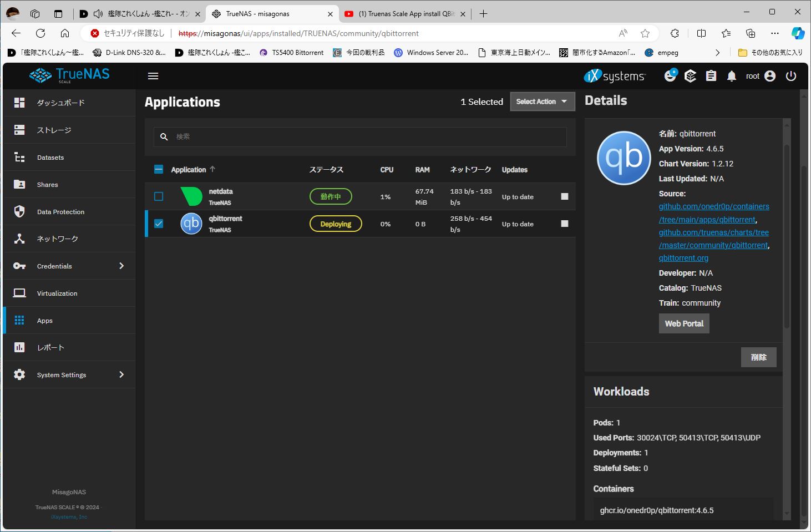Click the Credentials key icon

click(19, 266)
